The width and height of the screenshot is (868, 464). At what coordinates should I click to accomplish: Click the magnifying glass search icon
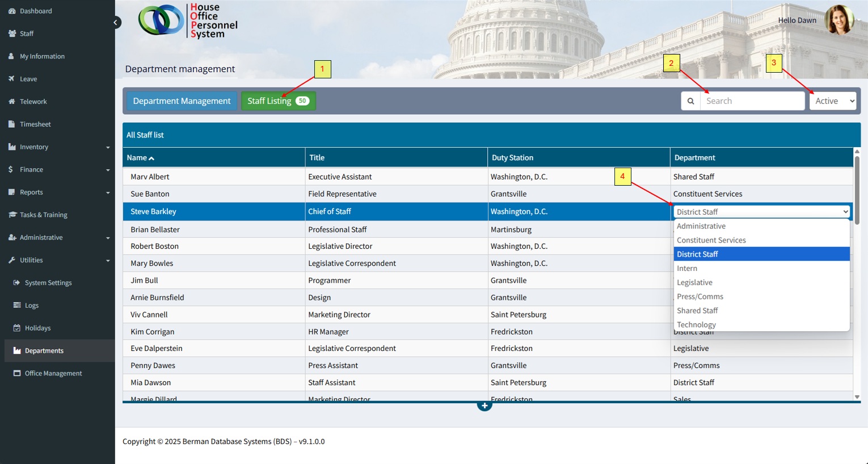(690, 101)
